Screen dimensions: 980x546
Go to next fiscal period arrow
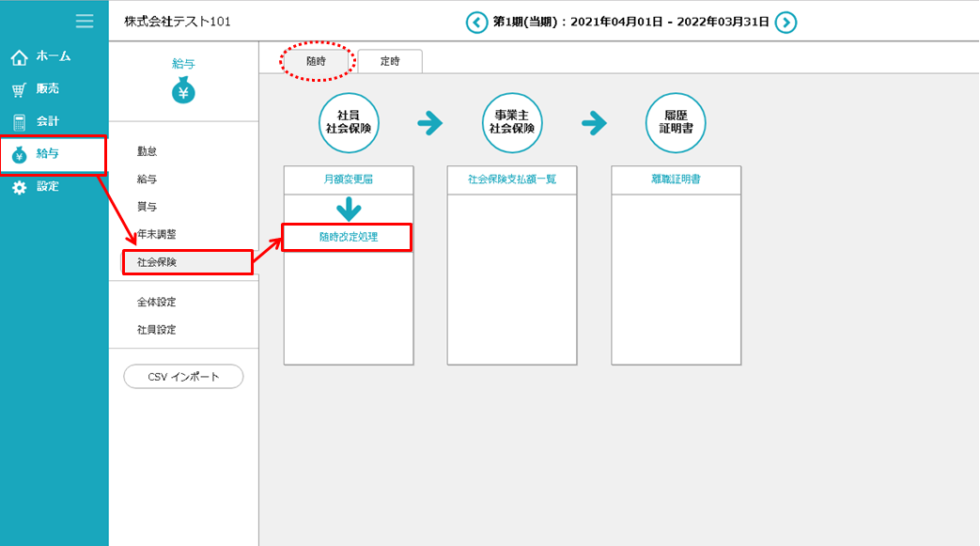786,22
